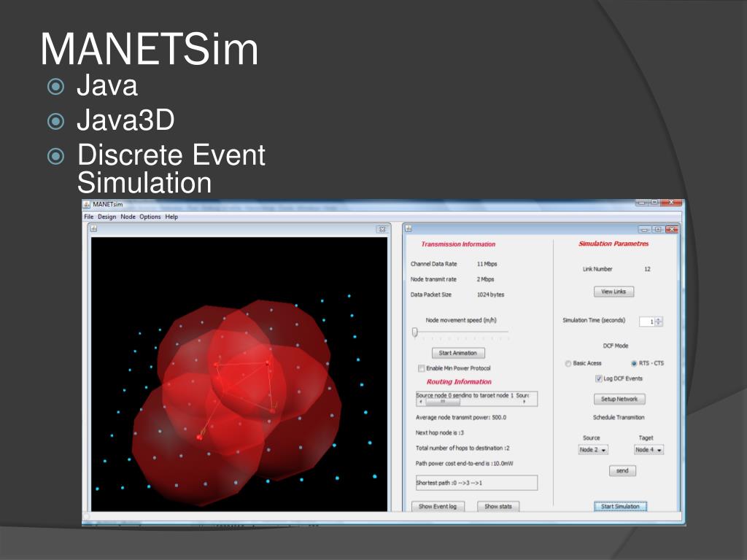This screenshot has height=560, width=747.
Task: Maximize the control panel internal frame
Action: point(659,230)
